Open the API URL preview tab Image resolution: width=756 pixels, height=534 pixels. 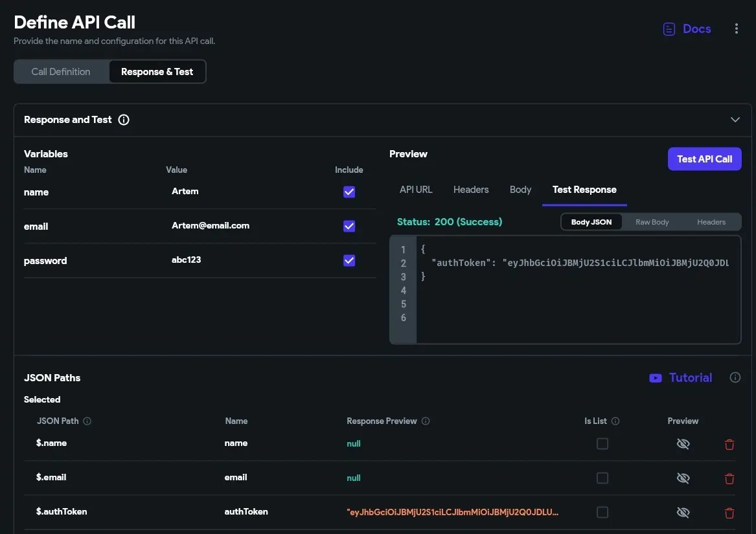tap(416, 190)
